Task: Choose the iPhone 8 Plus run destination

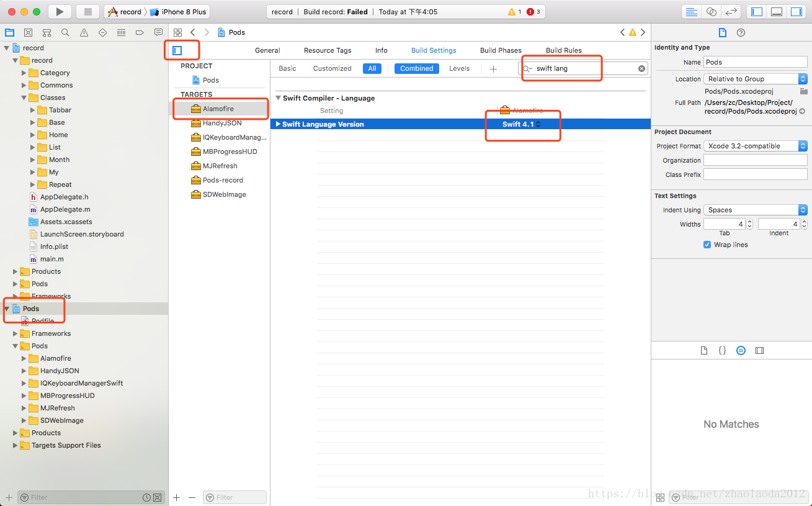Action: pos(179,12)
